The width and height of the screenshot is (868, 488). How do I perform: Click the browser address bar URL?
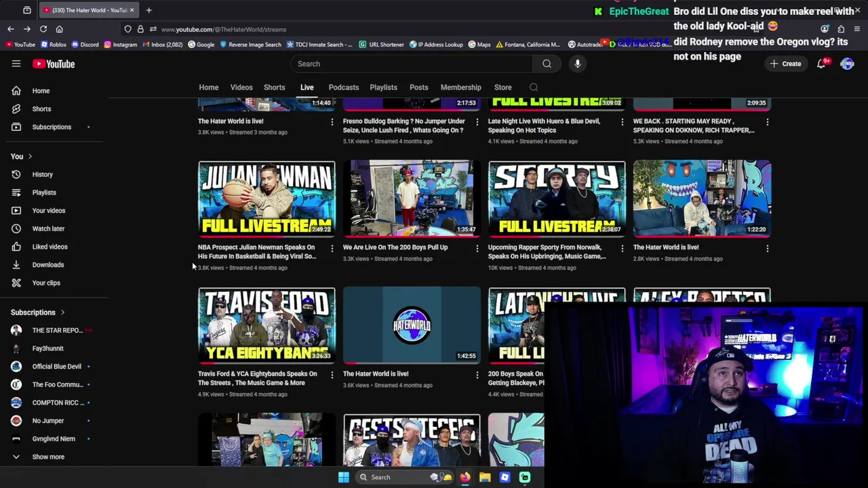pos(224,29)
